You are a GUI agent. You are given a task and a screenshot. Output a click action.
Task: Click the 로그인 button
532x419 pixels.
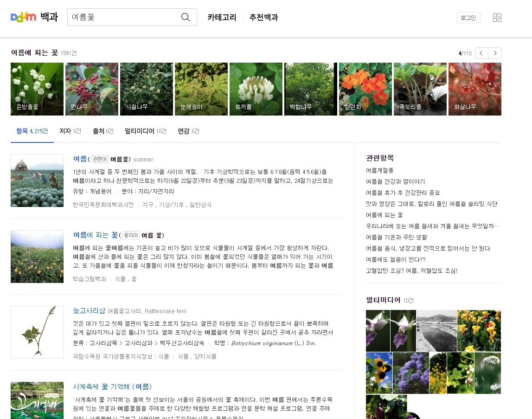click(x=468, y=18)
